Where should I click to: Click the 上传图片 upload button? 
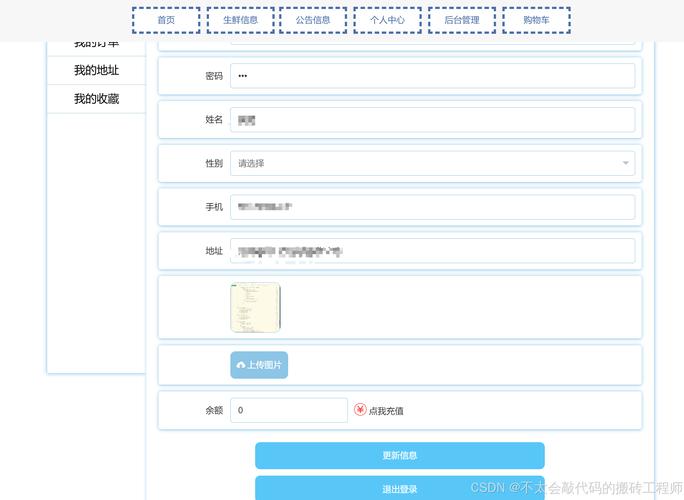pos(259,365)
